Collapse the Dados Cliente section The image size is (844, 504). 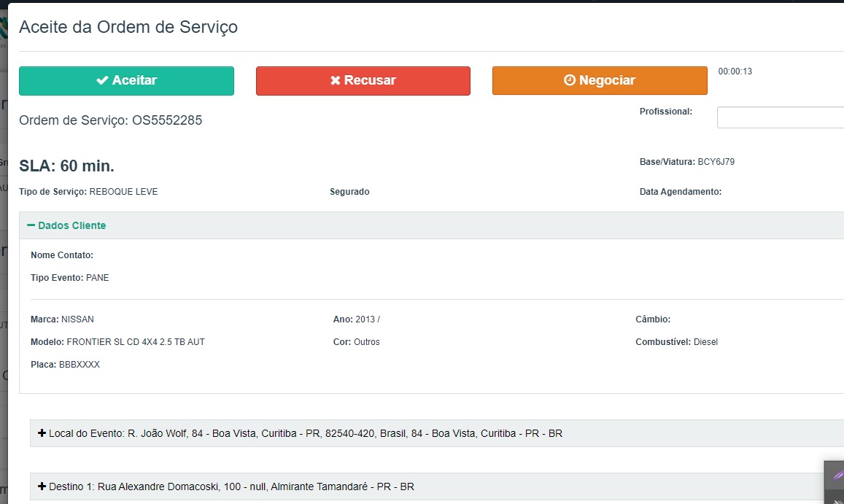tap(71, 225)
